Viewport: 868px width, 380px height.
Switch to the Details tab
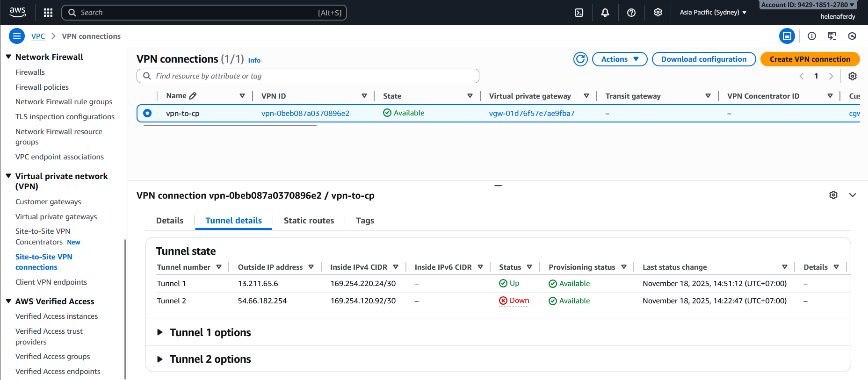coord(170,221)
